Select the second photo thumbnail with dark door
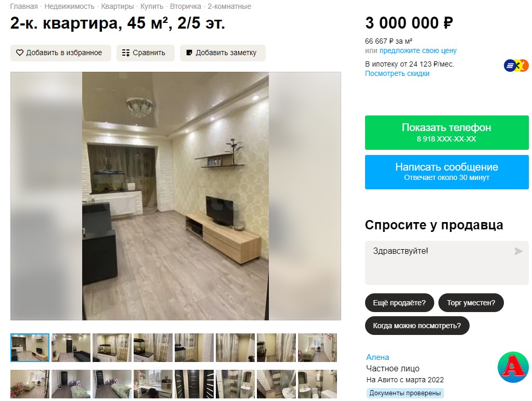The width and height of the screenshot is (532, 401). coord(71,347)
